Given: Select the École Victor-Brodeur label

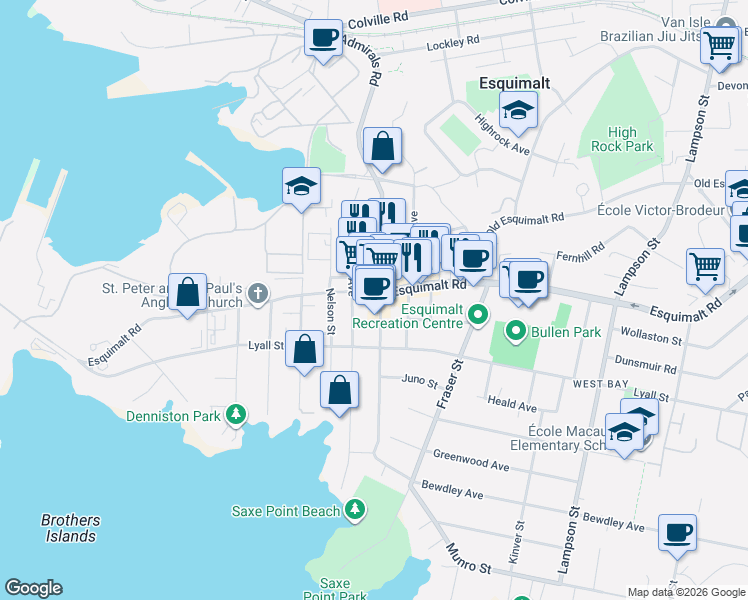Looking at the screenshot, I should click(661, 210).
